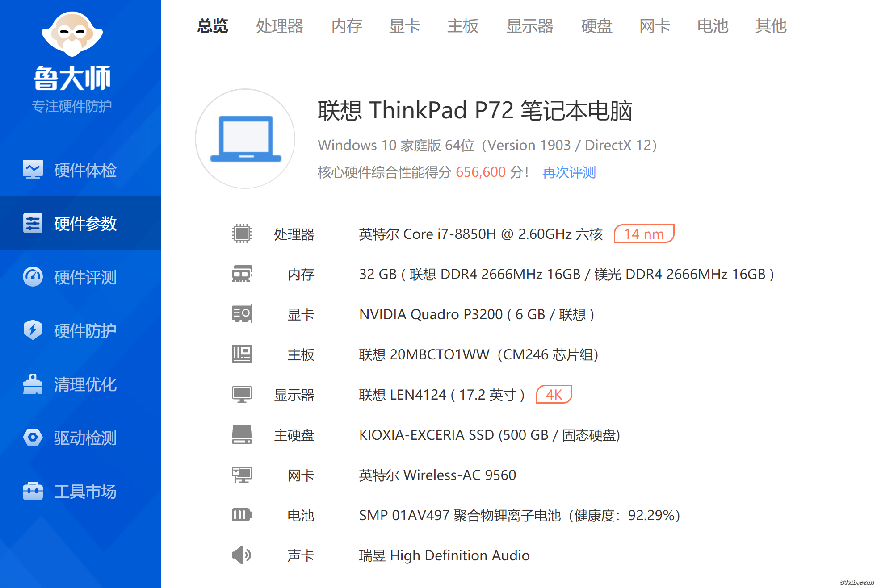Click the Lu Dashi mascot logo
This screenshot has width=877, height=588.
(x=72, y=35)
